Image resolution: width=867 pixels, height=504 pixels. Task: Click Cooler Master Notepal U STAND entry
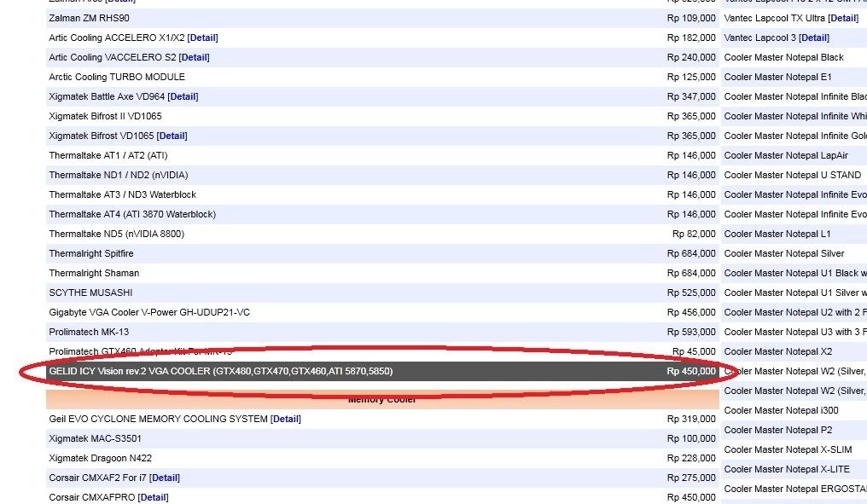[x=793, y=175]
